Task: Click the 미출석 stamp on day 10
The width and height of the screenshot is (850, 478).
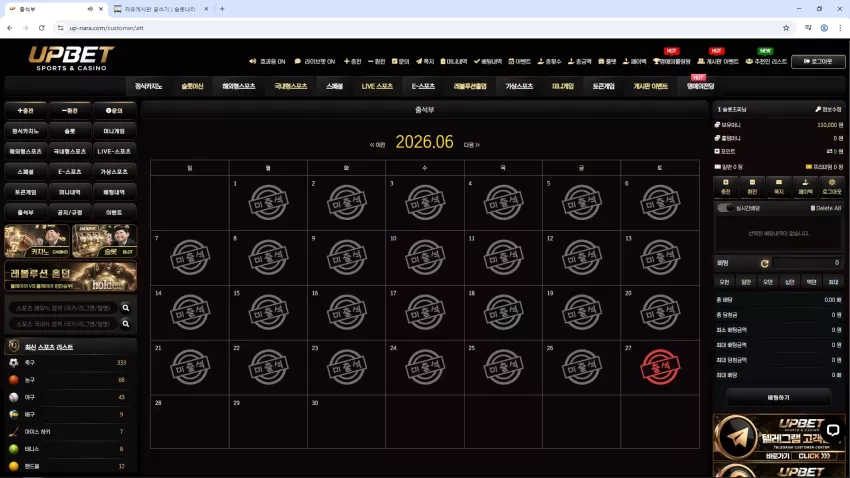Action: [425, 257]
